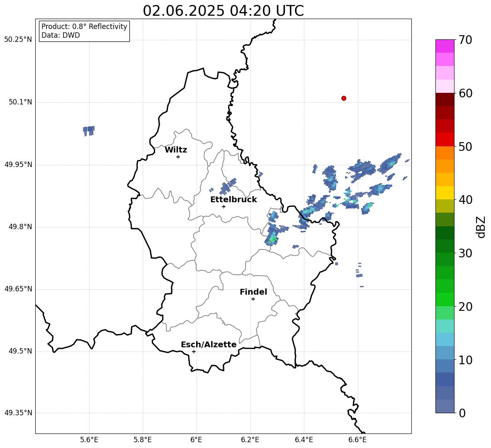Click the 70 colorbar tick label
The image size is (491, 448).
point(465,40)
